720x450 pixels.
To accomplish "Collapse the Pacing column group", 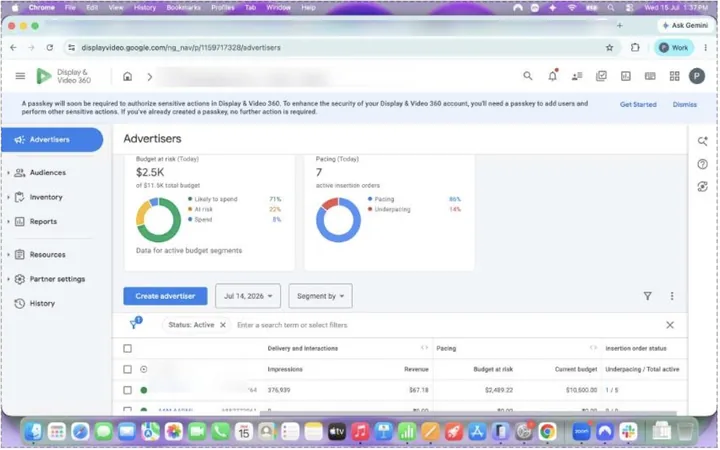I will [x=593, y=348].
